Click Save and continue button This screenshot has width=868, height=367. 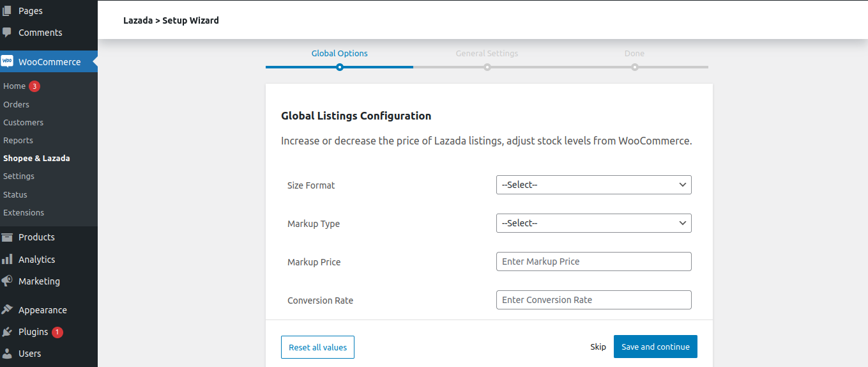coord(655,347)
